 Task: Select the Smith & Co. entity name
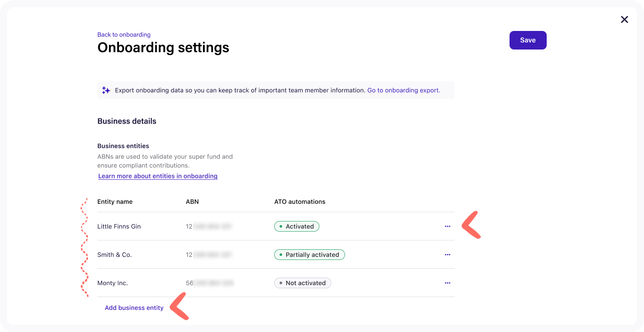(x=115, y=255)
